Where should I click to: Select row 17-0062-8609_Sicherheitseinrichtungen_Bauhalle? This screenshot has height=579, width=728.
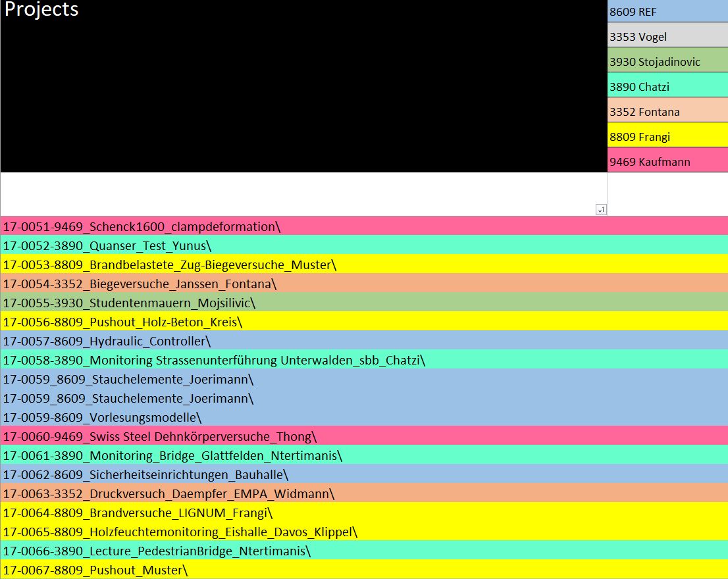pyautogui.click(x=364, y=474)
